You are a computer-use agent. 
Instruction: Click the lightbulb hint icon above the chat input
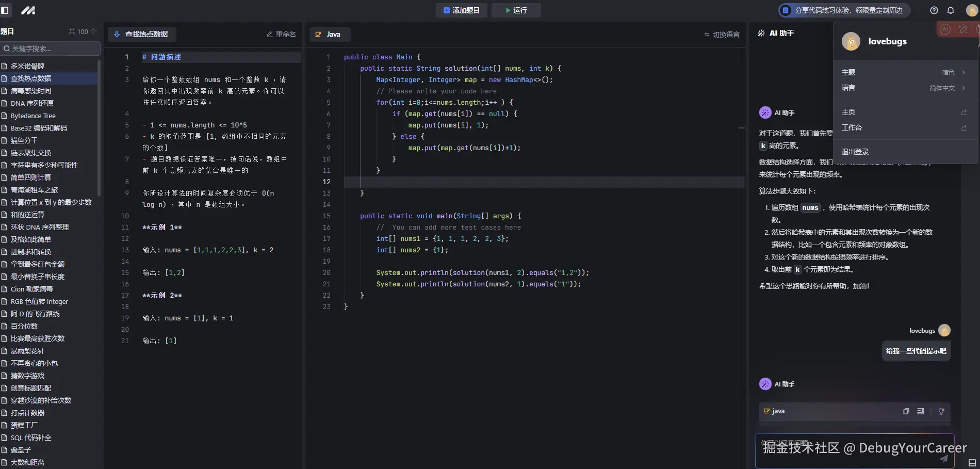tap(941, 411)
